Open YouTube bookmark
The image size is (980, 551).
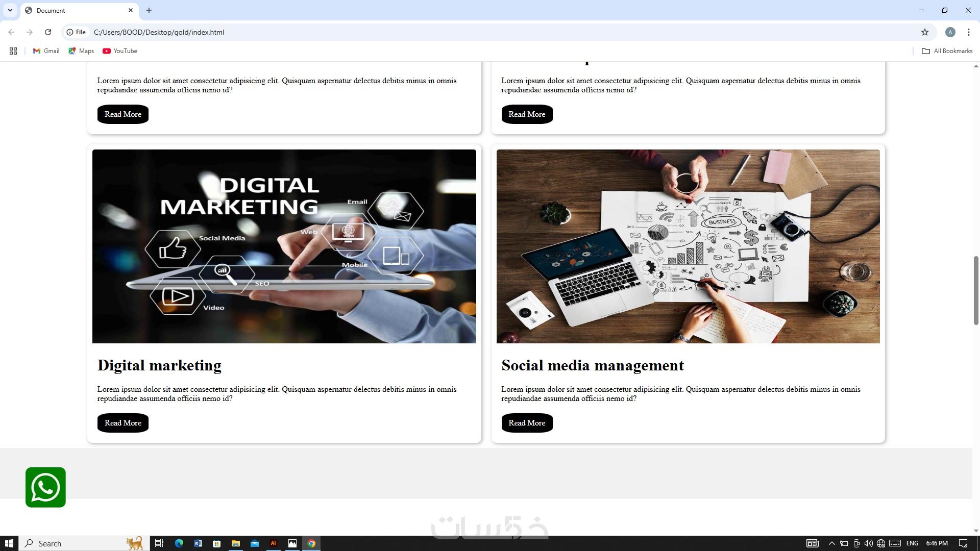pyautogui.click(x=120, y=51)
